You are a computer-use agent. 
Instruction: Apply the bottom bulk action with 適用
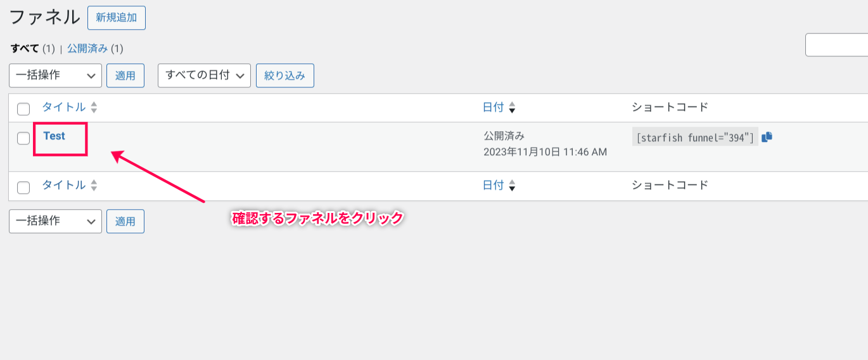[x=125, y=221]
